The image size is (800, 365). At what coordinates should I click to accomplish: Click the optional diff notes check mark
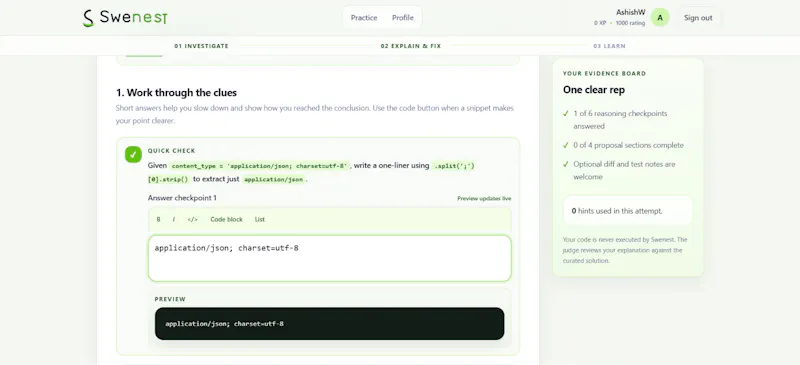click(x=565, y=164)
